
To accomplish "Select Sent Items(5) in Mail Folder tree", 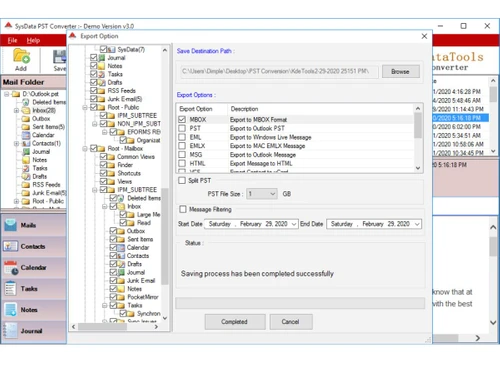I will pos(48,127).
